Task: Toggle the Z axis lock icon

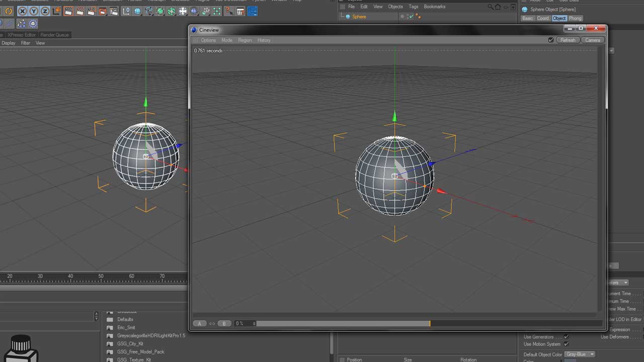Action: (x=45, y=11)
